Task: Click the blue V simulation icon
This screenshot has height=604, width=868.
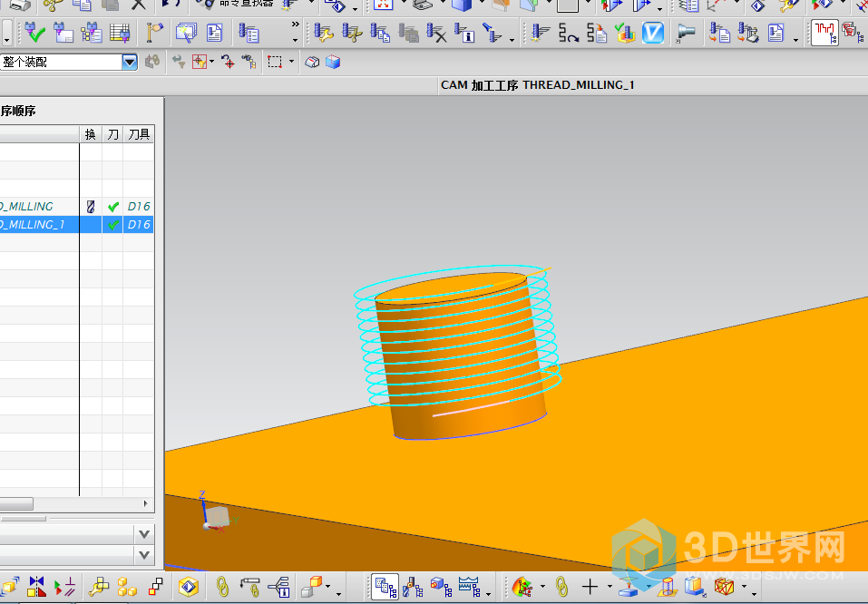Action: (x=652, y=34)
